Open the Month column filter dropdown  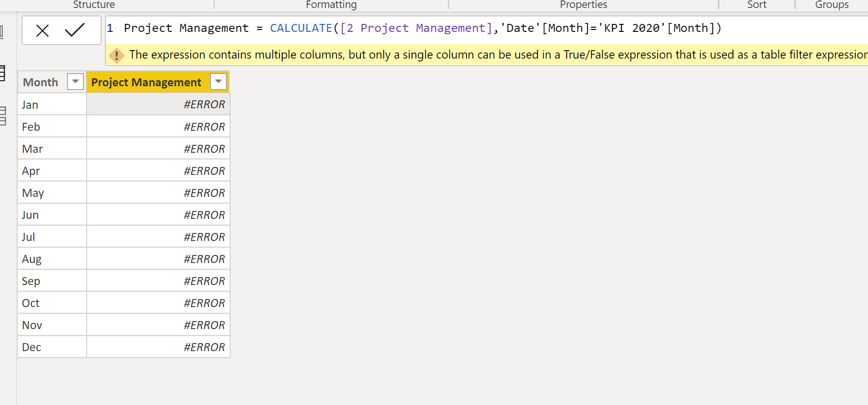coord(75,82)
